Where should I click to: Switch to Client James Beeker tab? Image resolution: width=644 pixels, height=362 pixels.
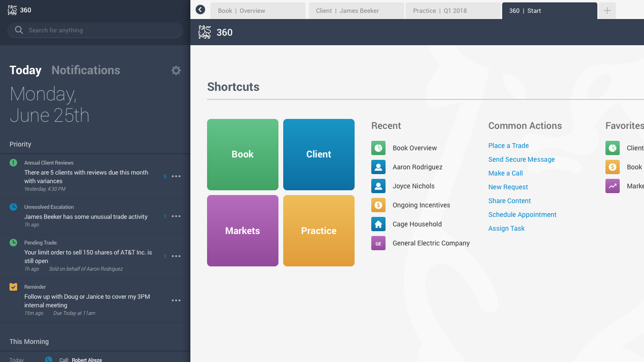click(356, 10)
